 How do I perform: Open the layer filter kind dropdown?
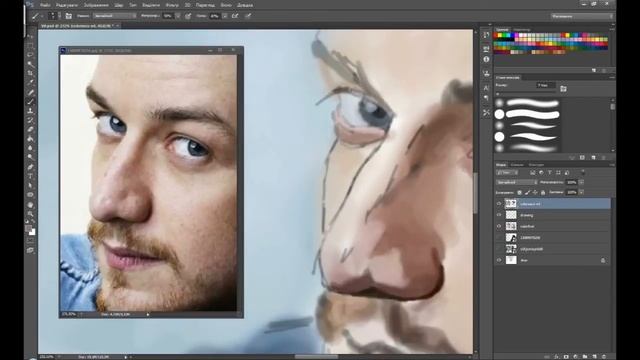(x=507, y=173)
